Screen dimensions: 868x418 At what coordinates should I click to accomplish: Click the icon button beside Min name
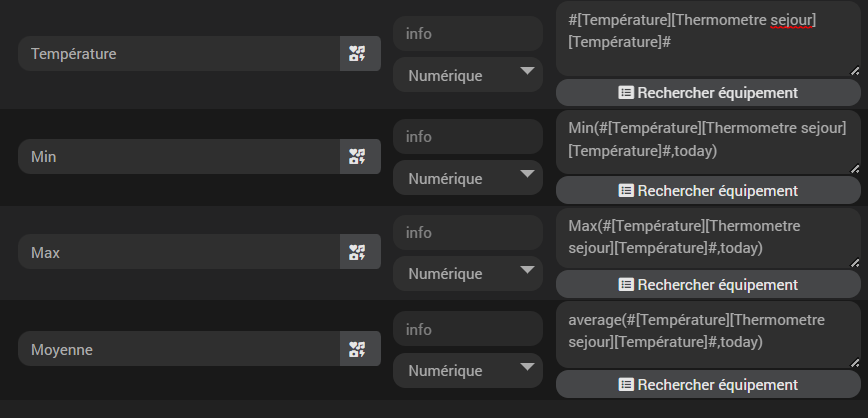tap(359, 156)
